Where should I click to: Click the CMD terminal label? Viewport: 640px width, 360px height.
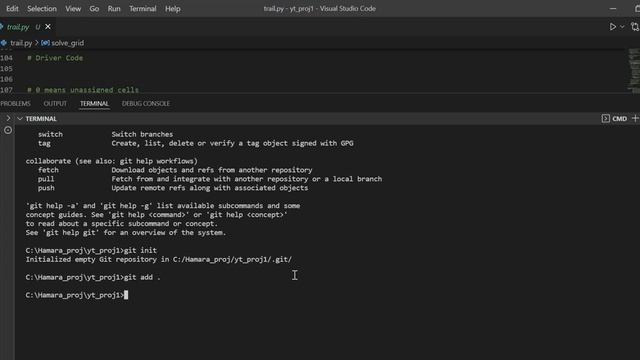619,119
